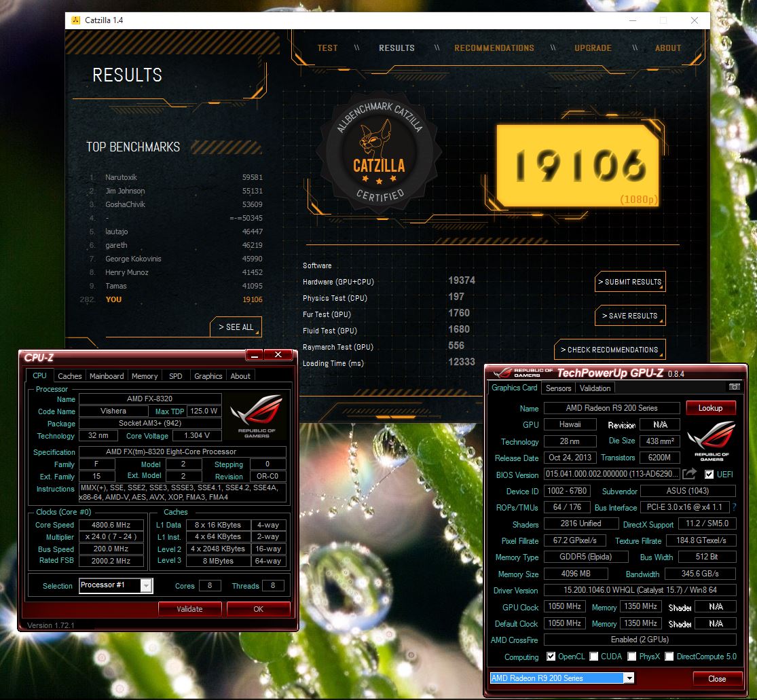Click the bus interface question mark icon
This screenshot has width=757, height=700.
[735, 507]
